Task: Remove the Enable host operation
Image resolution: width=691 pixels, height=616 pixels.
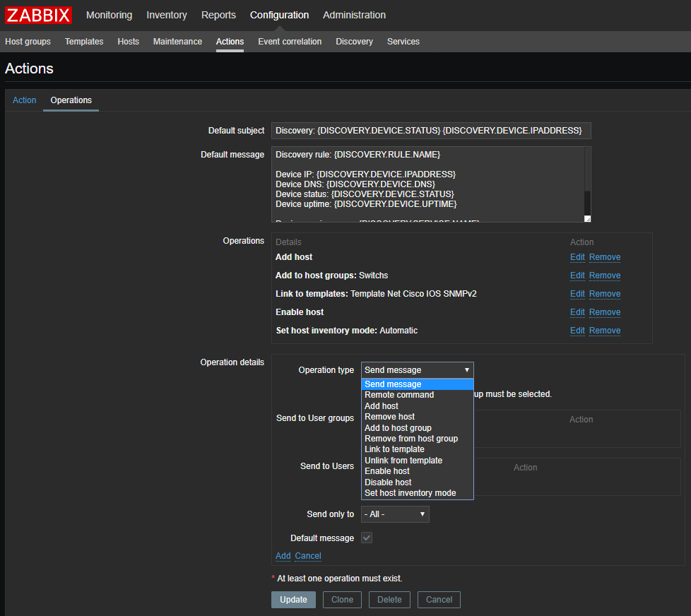Action: 605,312
